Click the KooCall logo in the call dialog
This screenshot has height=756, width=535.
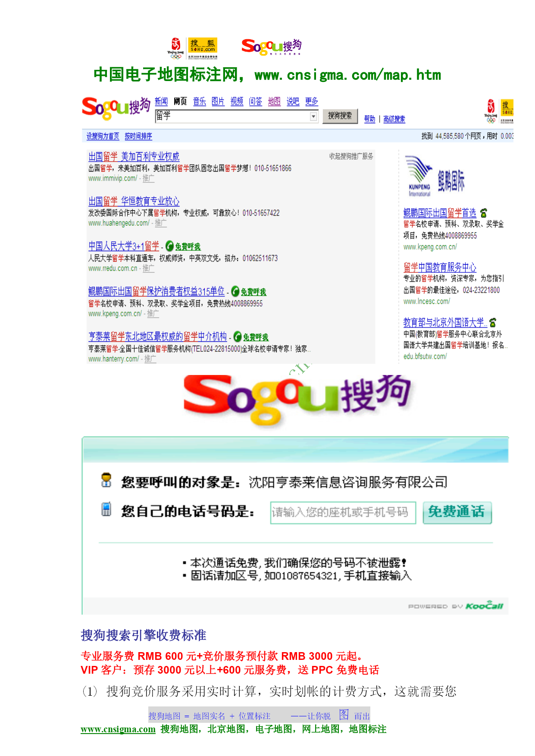tap(485, 606)
